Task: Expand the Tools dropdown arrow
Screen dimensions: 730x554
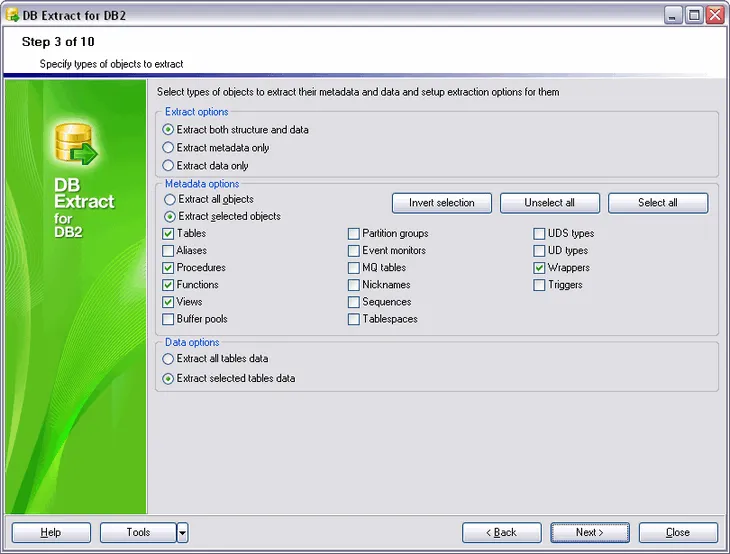Action: point(182,533)
